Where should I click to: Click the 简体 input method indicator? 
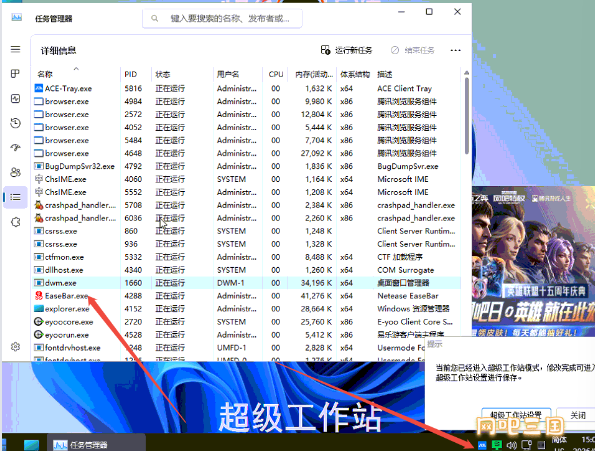pos(560,440)
